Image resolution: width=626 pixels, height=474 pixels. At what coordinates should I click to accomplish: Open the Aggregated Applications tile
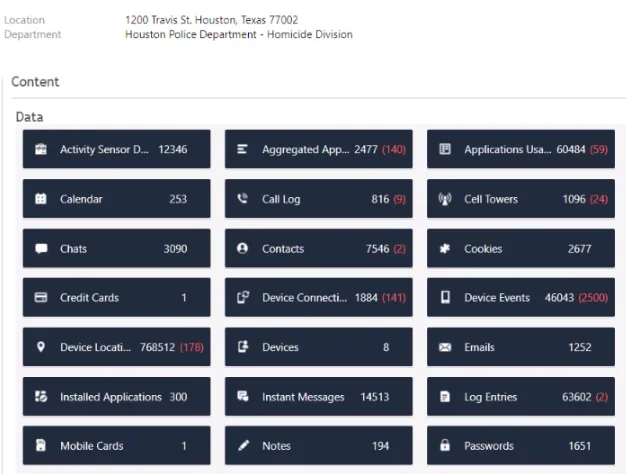coord(318,150)
